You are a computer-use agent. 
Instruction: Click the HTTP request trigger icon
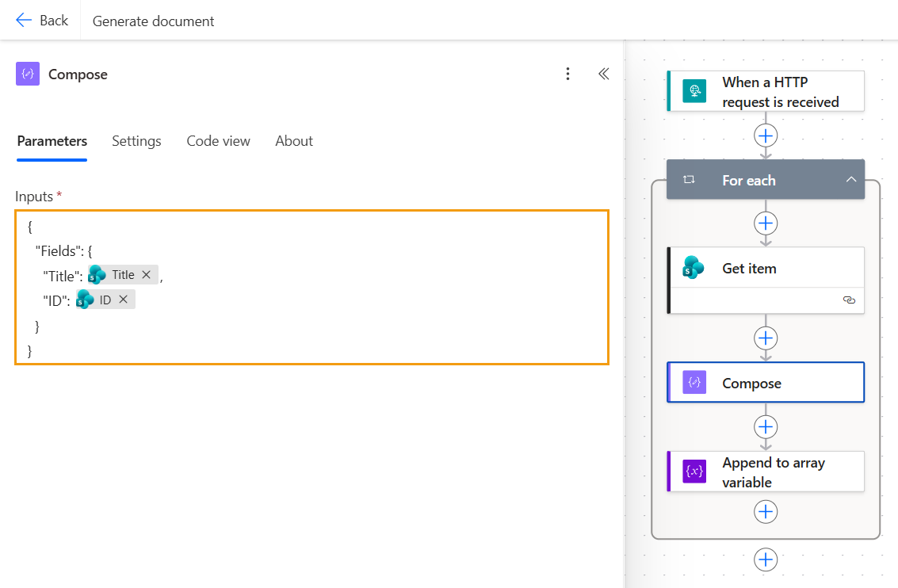(694, 91)
